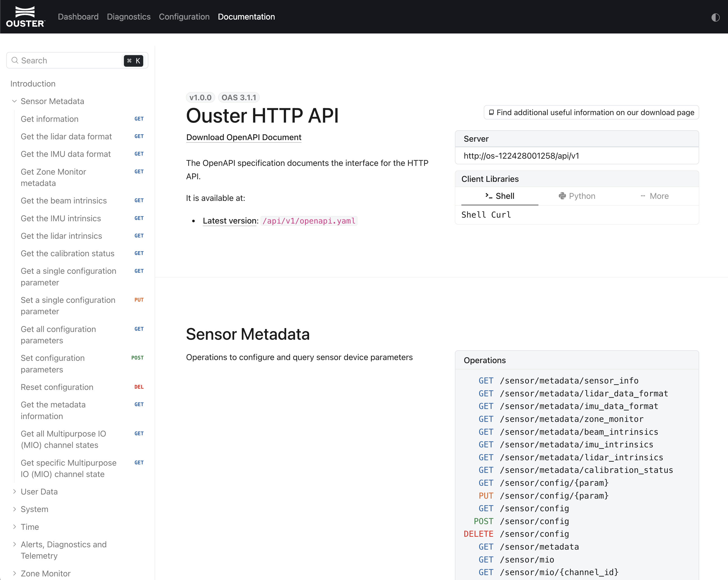Click GET /sensor/mio operation

[x=516, y=560]
